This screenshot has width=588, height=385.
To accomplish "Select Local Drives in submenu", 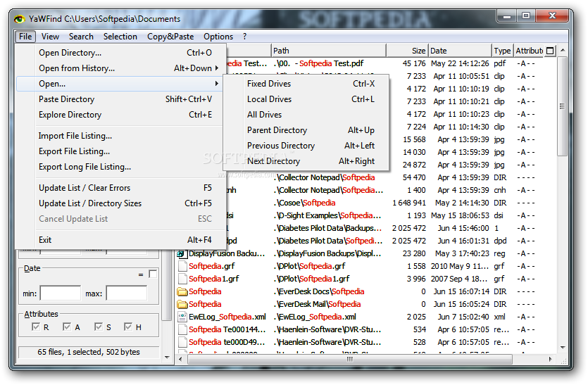I will pyautogui.click(x=306, y=99).
